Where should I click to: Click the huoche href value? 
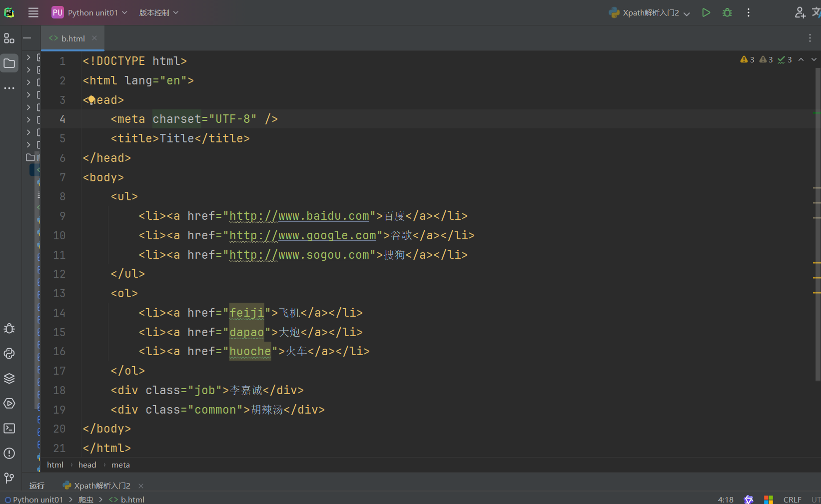point(250,351)
